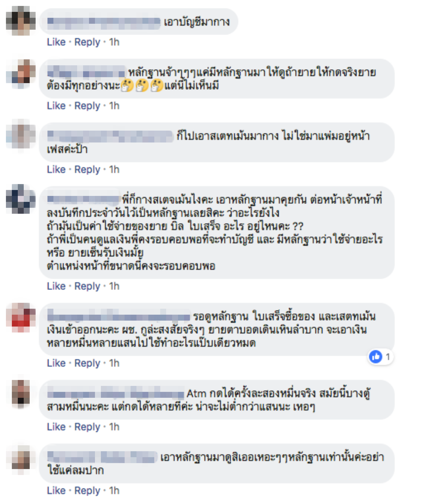The image size is (422, 504).
Task: Reply to the comment with one reaction
Action: click(x=87, y=363)
